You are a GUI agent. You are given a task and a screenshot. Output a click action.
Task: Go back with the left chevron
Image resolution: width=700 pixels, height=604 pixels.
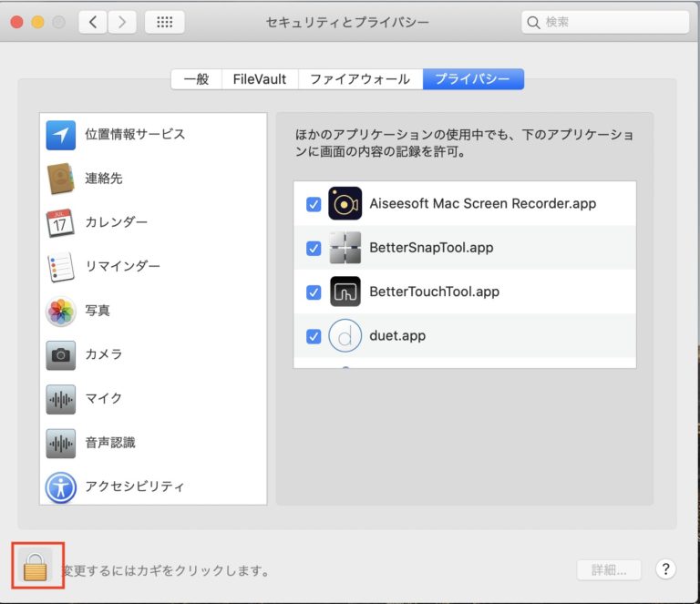tap(93, 22)
